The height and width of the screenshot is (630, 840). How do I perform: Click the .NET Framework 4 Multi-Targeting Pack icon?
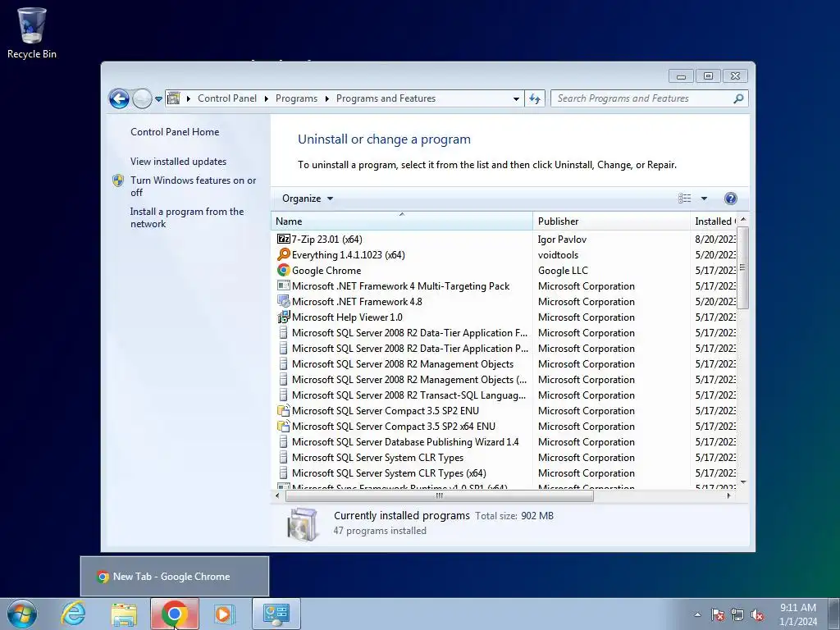click(x=283, y=285)
